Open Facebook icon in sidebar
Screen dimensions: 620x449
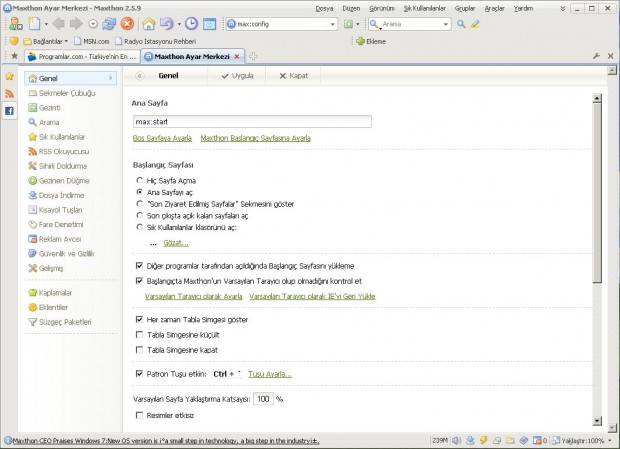tap(9, 111)
